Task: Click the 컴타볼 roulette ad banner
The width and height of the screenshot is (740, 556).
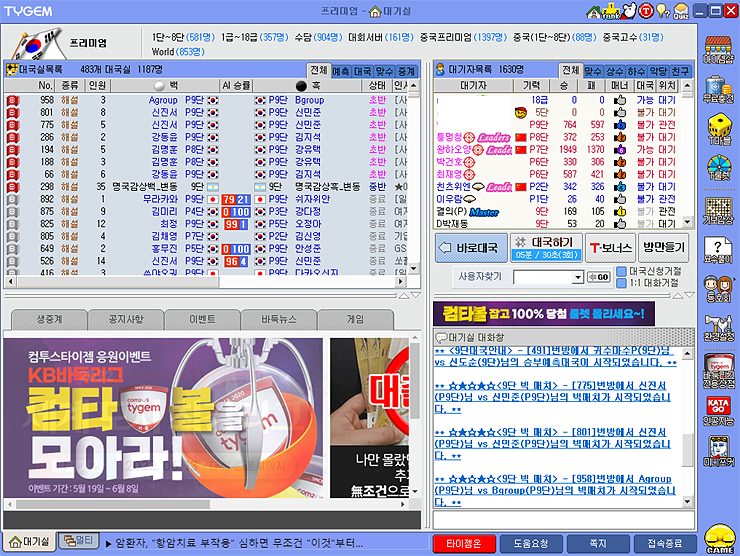Action: click(x=544, y=314)
